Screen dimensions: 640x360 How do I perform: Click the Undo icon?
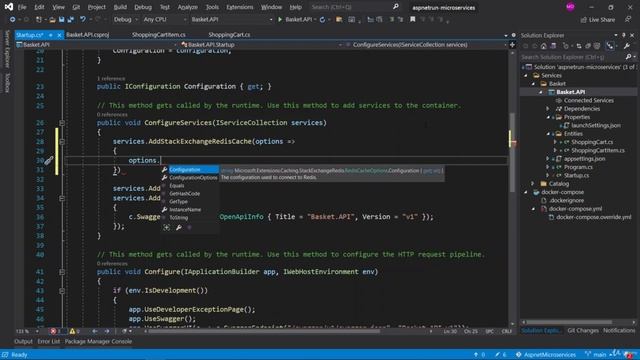tap(83, 19)
